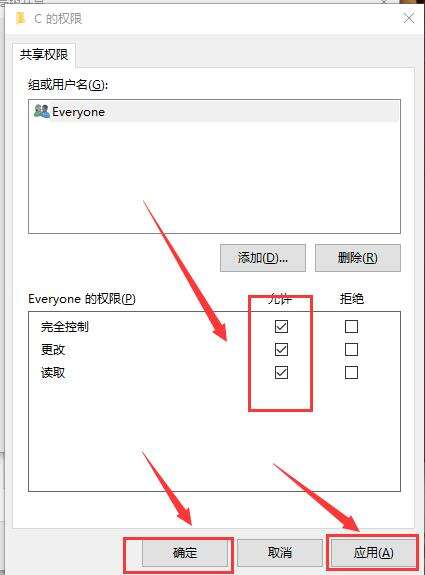Viewport: 425px width, 575px height.
Task: Click the 添加(D)... button
Action: (263, 258)
